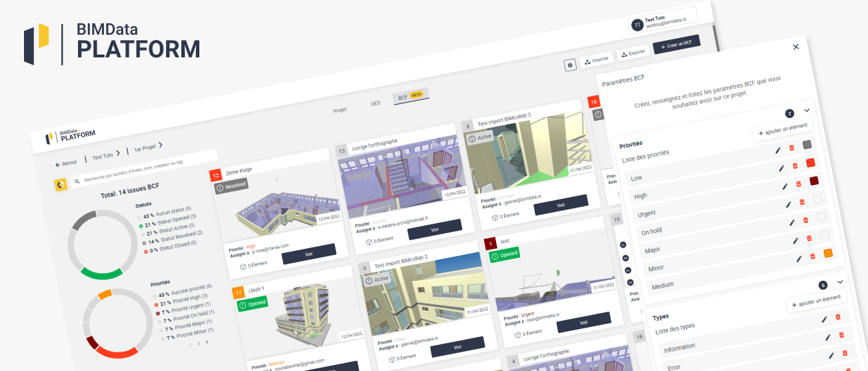Delete the Minor priority trash icon

pyautogui.click(x=809, y=238)
